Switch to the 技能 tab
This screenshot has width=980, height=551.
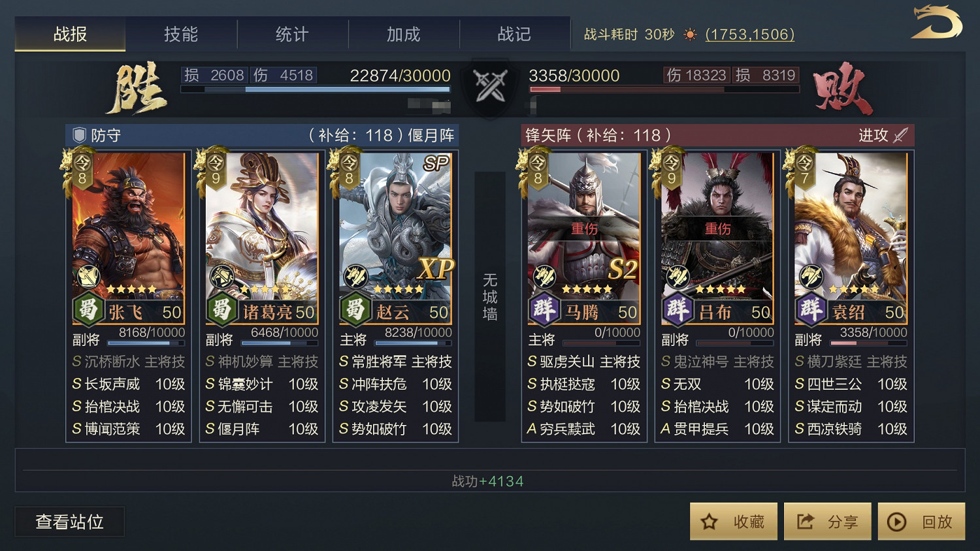[181, 34]
